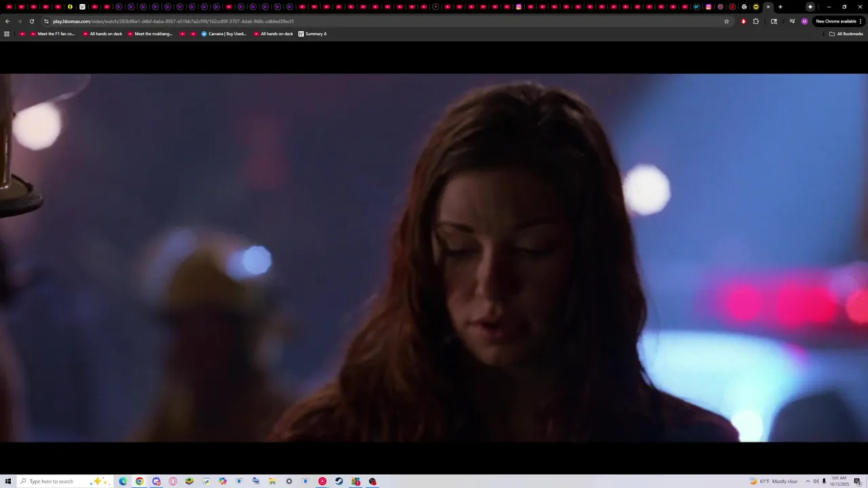Screen dimensions: 868x488
Task: Open the taskbar clock and date
Action: click(840, 481)
